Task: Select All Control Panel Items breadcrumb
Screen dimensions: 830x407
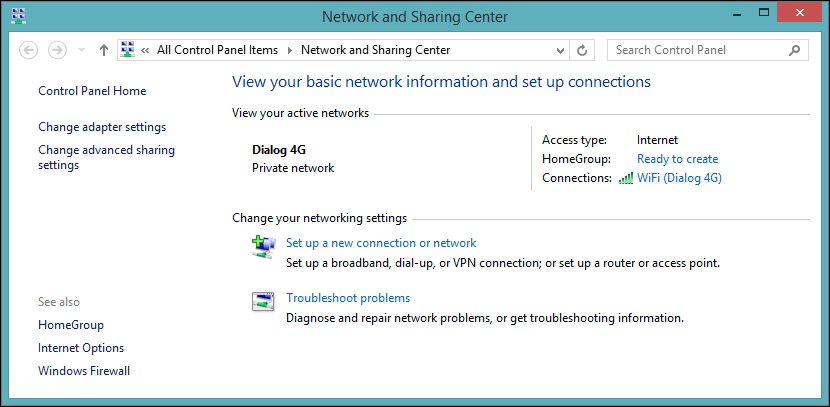Action: click(x=217, y=50)
